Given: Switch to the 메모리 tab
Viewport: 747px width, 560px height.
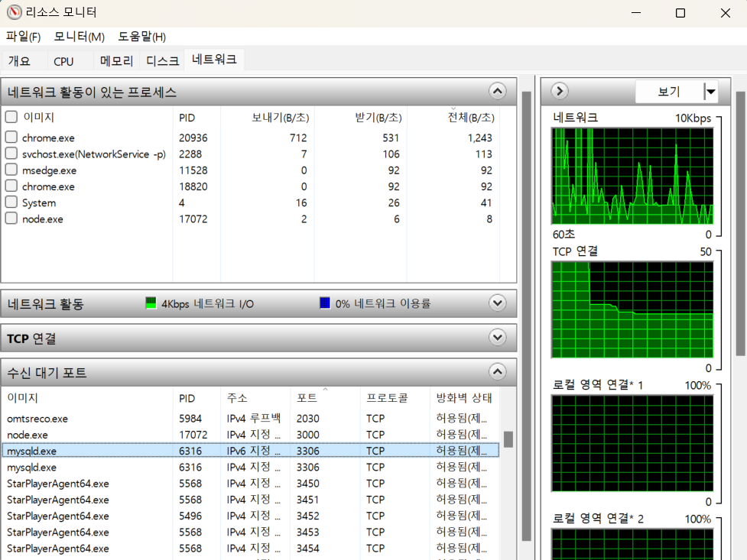Looking at the screenshot, I should tap(116, 61).
